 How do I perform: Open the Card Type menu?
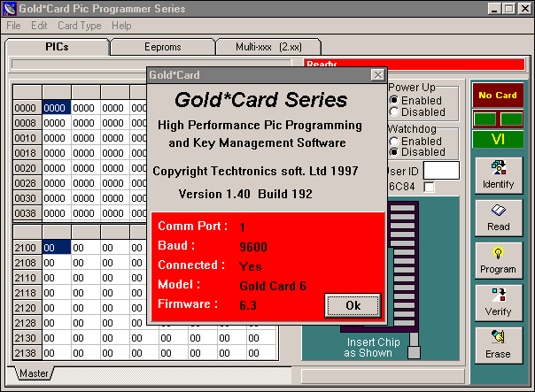pos(80,26)
